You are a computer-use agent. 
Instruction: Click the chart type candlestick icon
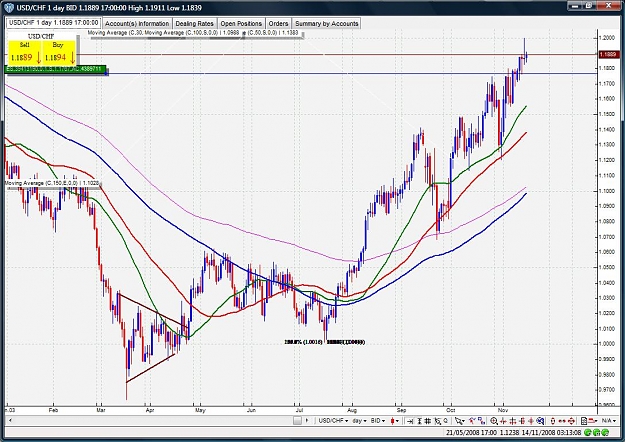tap(392, 421)
